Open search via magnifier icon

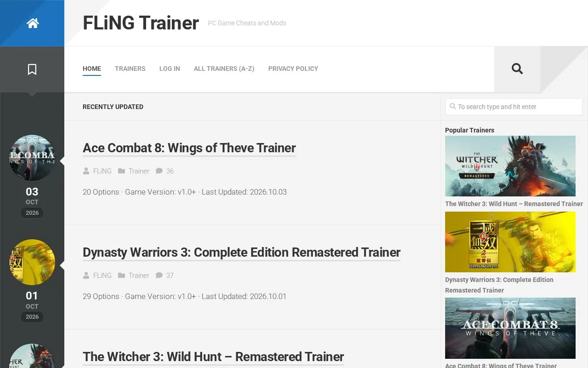pyautogui.click(x=517, y=69)
